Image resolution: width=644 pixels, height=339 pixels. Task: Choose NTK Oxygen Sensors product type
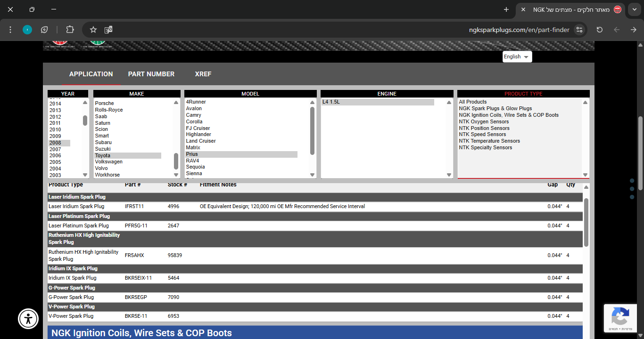[x=484, y=121]
